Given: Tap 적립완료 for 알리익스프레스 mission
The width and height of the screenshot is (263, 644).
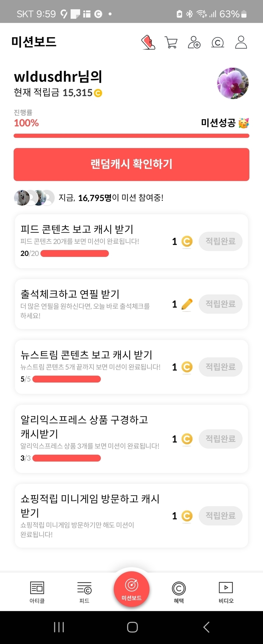Looking at the screenshot, I should (x=221, y=439).
